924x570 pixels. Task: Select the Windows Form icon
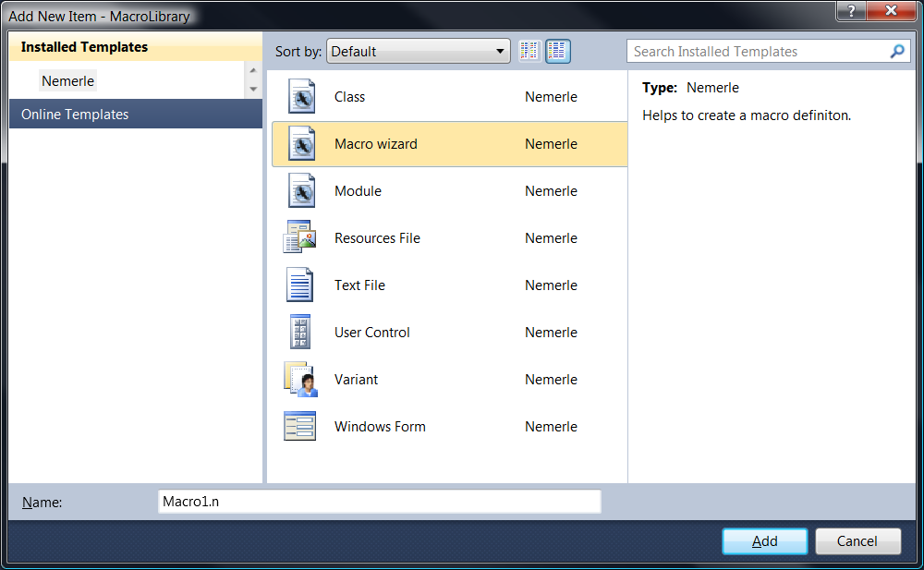tap(300, 427)
